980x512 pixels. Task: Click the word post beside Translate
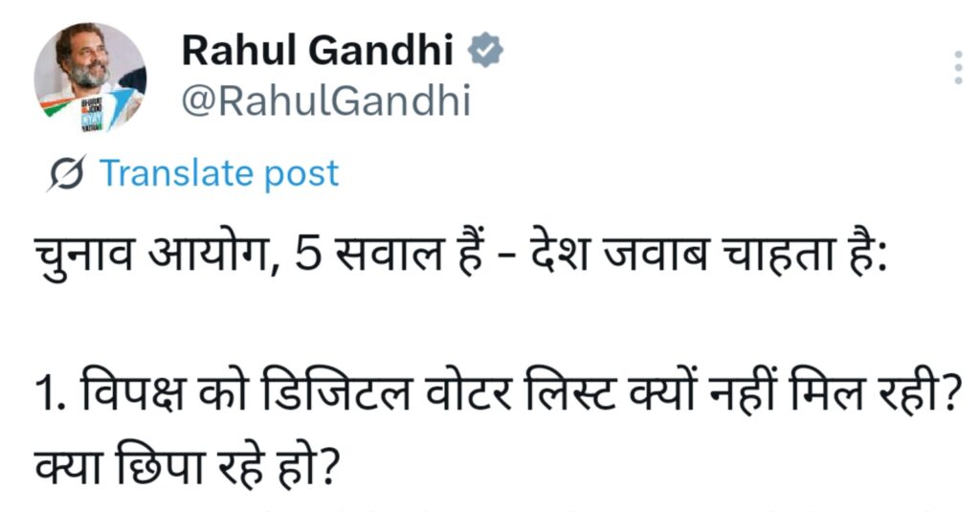[x=303, y=174]
